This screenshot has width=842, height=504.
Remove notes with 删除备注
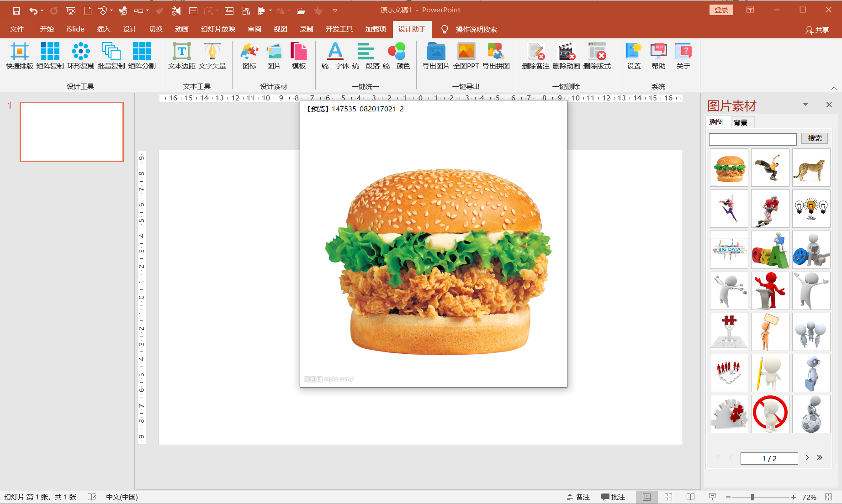click(x=536, y=56)
